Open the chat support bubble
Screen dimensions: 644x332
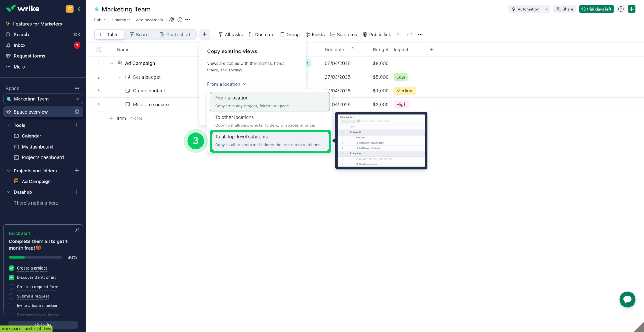pyautogui.click(x=627, y=300)
